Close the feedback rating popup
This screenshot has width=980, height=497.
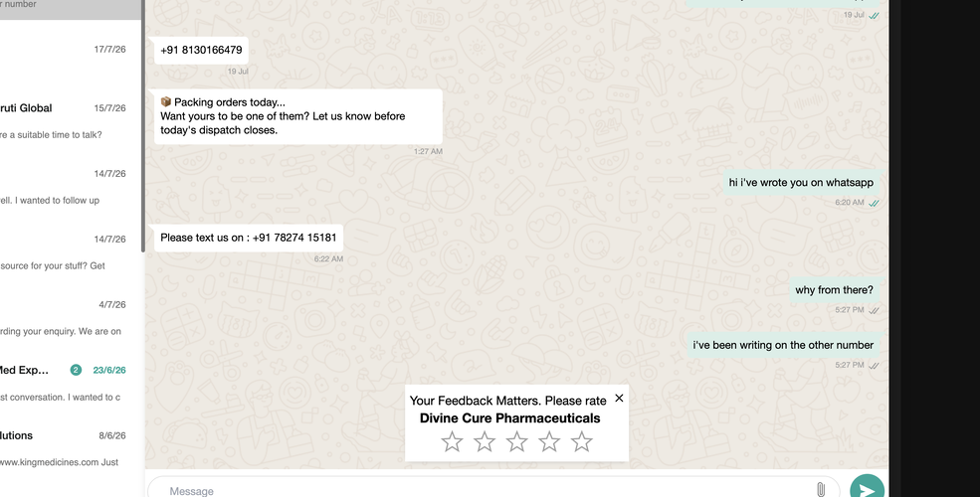[x=619, y=398]
